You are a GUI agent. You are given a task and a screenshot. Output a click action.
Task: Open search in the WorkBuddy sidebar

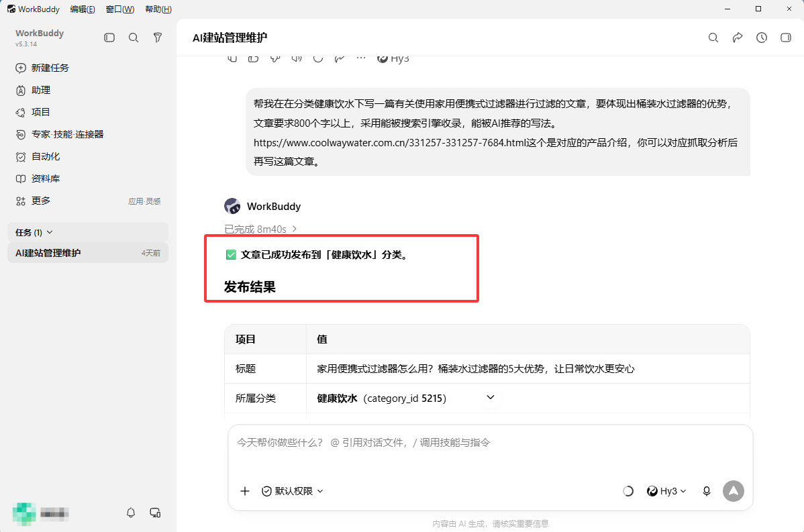tap(134, 38)
